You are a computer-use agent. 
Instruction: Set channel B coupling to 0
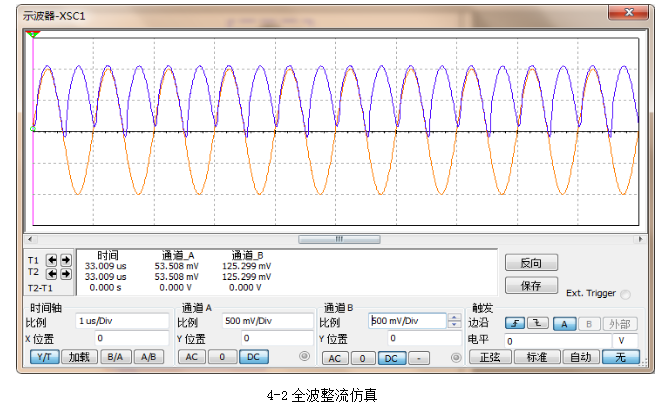(x=363, y=359)
